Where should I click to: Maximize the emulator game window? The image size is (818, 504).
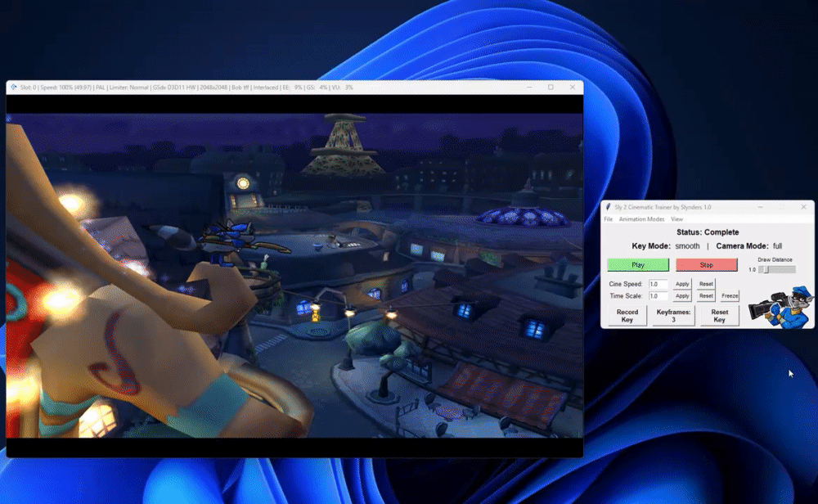pos(551,87)
